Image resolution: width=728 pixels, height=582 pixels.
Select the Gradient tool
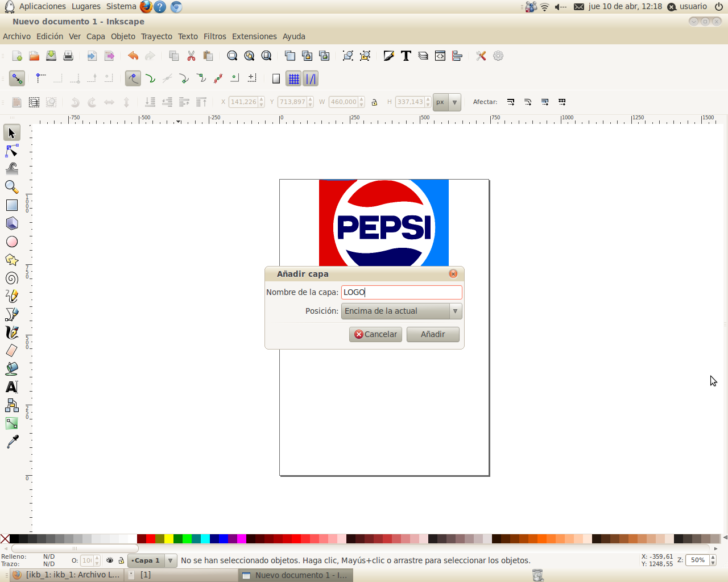click(x=11, y=423)
